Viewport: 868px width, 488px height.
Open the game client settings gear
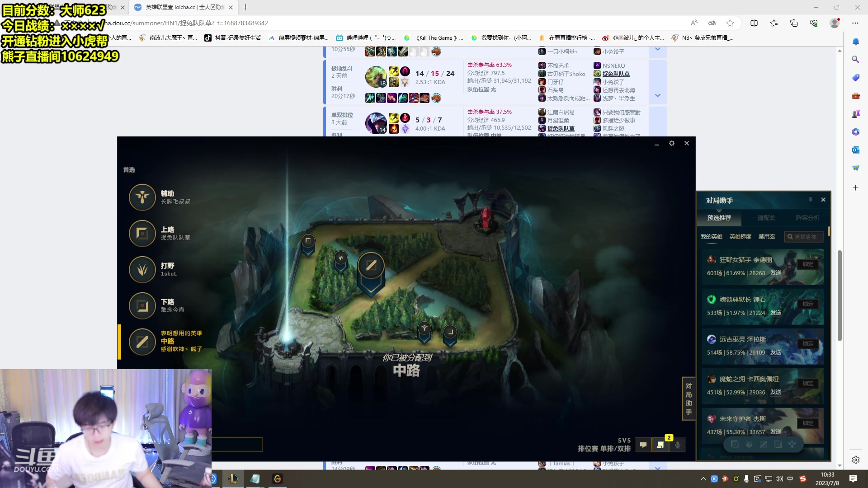click(672, 143)
